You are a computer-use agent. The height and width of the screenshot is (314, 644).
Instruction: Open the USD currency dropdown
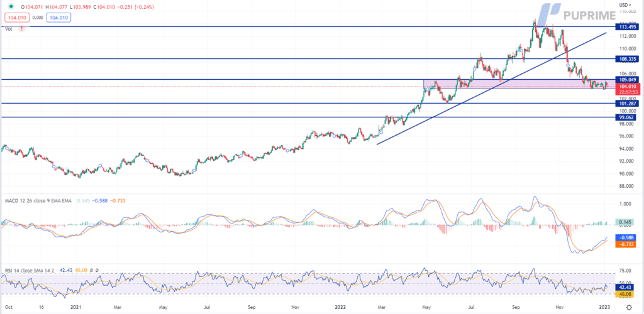tap(625, 5)
